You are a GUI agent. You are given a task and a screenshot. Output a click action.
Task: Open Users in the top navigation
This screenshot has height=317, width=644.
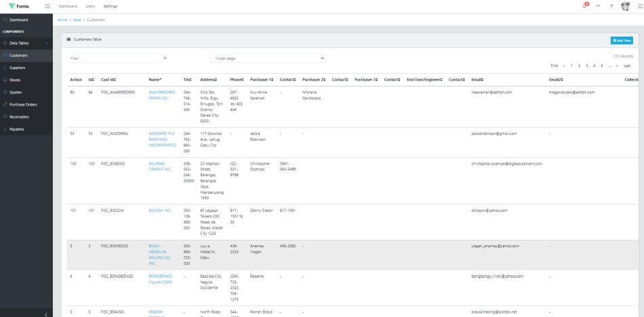click(90, 6)
